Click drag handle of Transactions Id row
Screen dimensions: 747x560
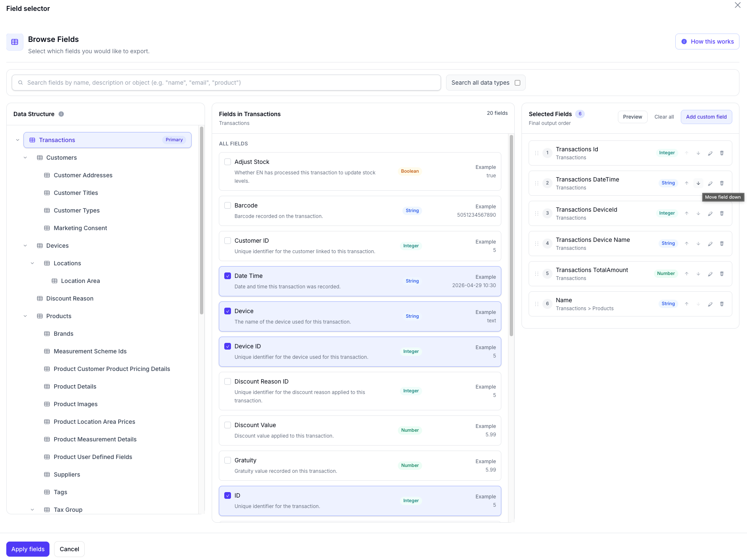(x=537, y=153)
